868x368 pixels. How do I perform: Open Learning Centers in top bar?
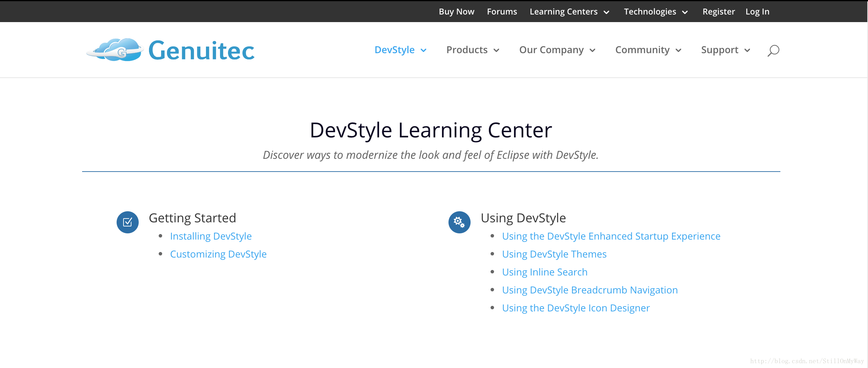pos(564,12)
